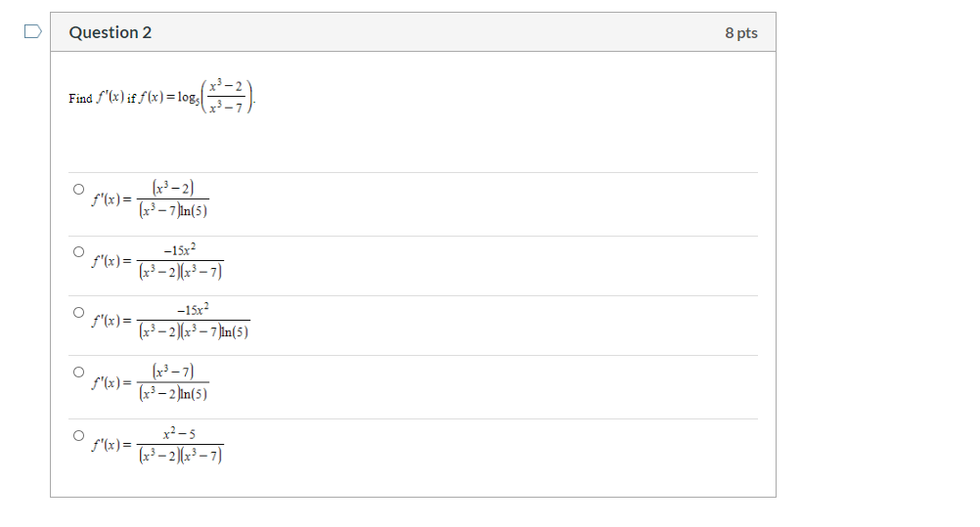Screen dimensions: 980x527
Task: Click the Question 2 heading
Action: coord(110,32)
